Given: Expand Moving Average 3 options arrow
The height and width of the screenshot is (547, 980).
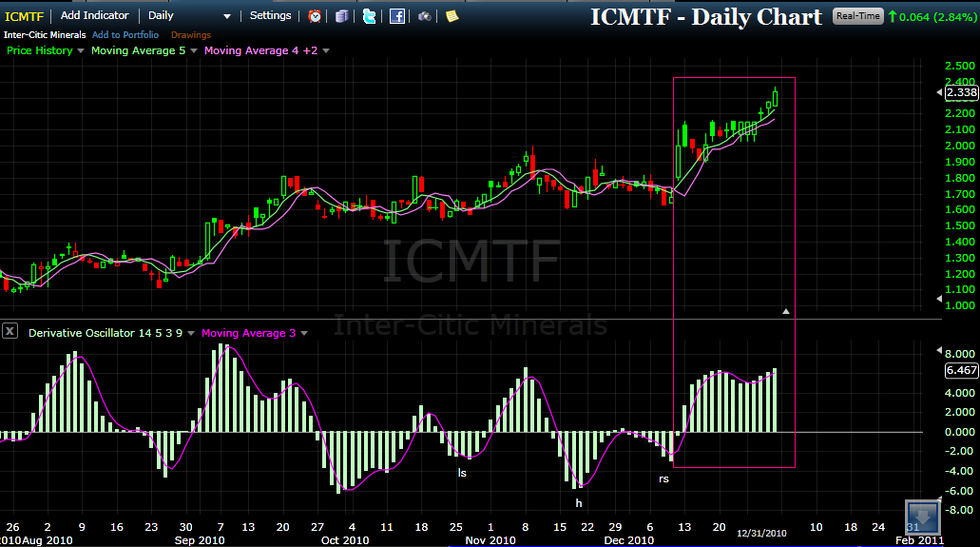Looking at the screenshot, I should (x=304, y=333).
